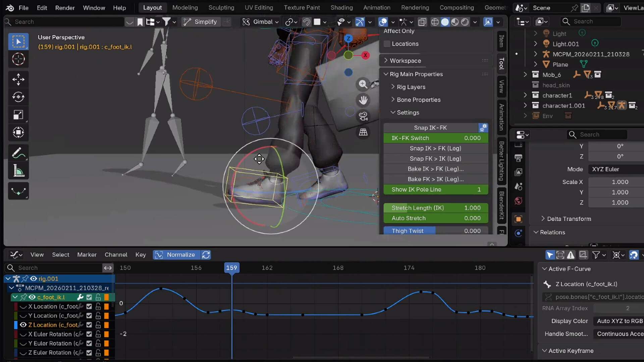Select the Rotate tool in toolbar
Image resolution: width=644 pixels, height=362 pixels.
tap(18, 97)
